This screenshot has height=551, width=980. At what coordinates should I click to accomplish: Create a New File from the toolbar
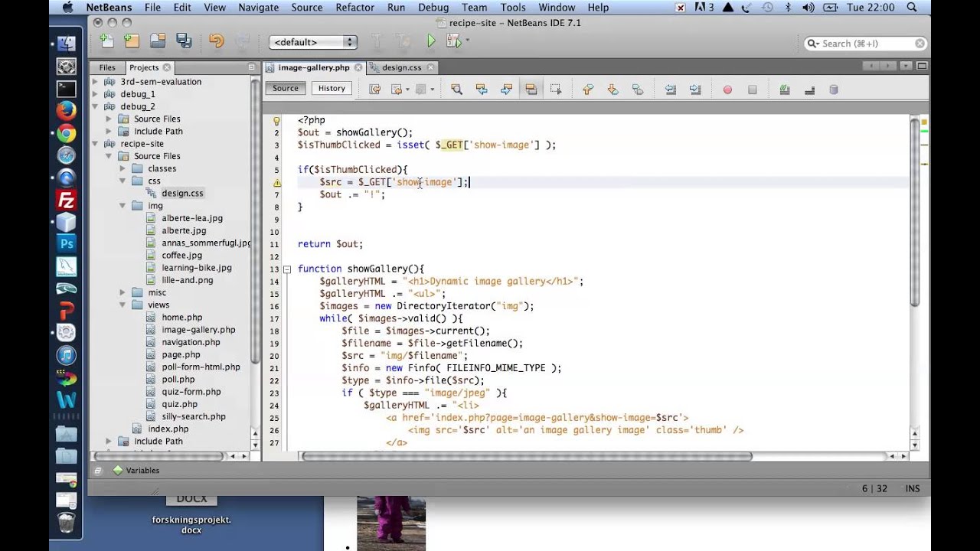tap(106, 41)
